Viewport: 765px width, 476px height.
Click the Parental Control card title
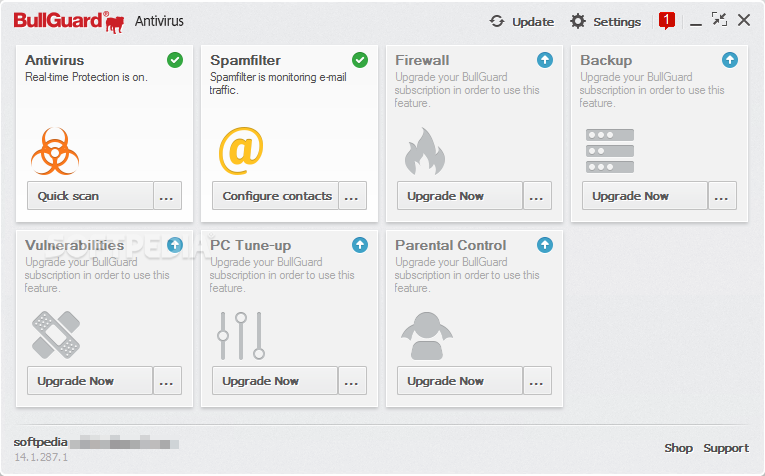tap(450, 245)
